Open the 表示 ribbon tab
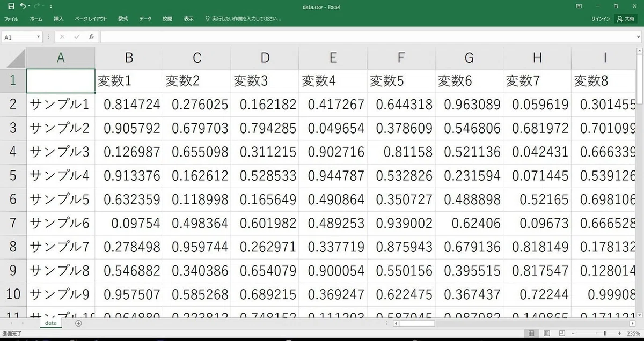 click(x=188, y=19)
